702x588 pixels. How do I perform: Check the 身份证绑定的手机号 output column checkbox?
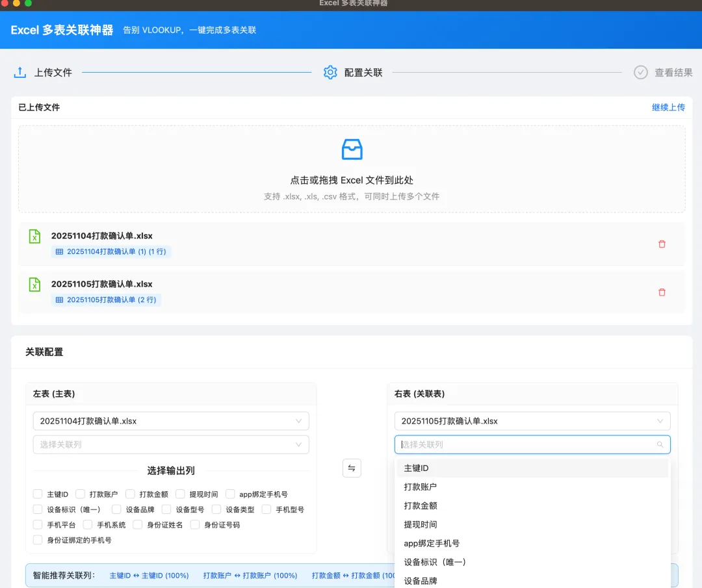click(38, 540)
